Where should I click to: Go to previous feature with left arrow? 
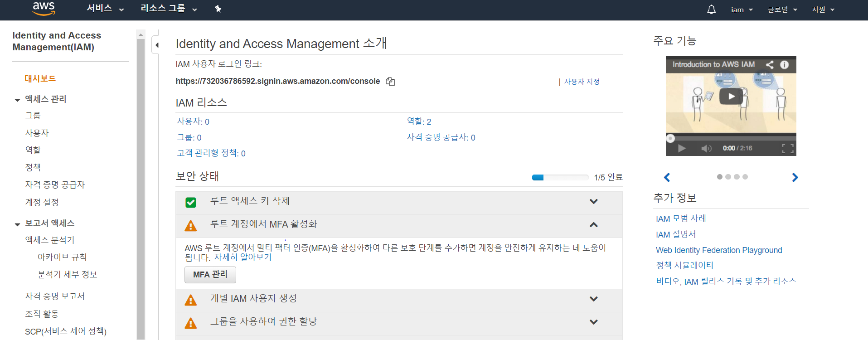point(667,177)
